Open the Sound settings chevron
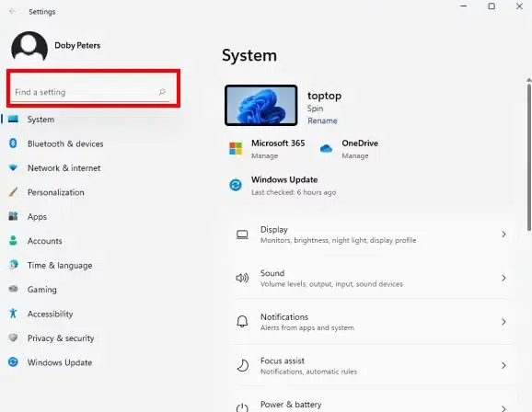Screen dimensions: 532x412 (503, 278)
